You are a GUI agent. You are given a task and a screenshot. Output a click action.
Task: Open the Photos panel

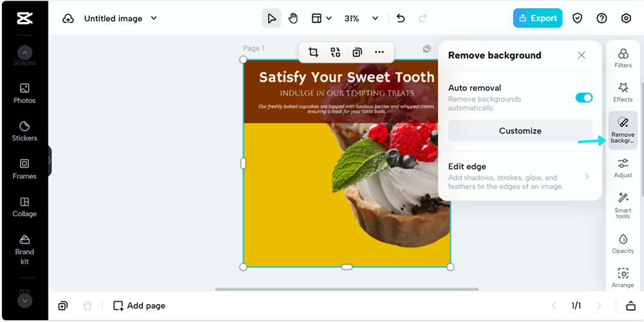(x=24, y=93)
